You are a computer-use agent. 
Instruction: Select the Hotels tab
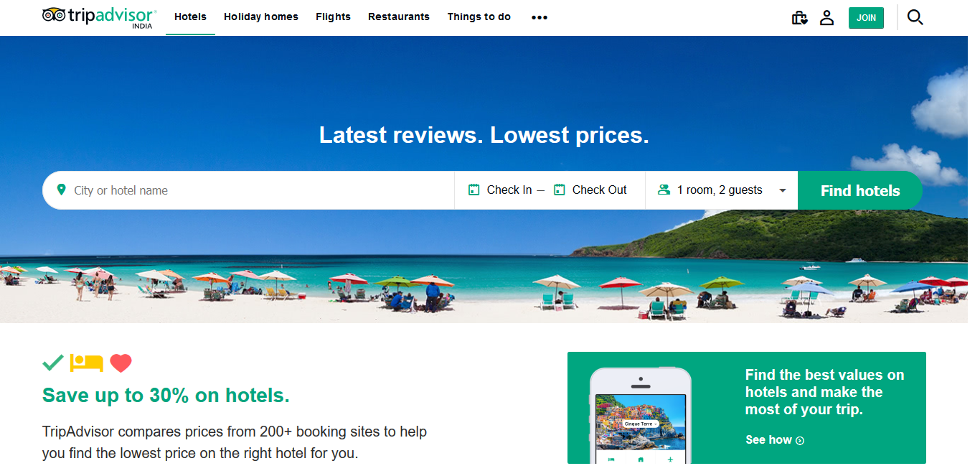[190, 17]
